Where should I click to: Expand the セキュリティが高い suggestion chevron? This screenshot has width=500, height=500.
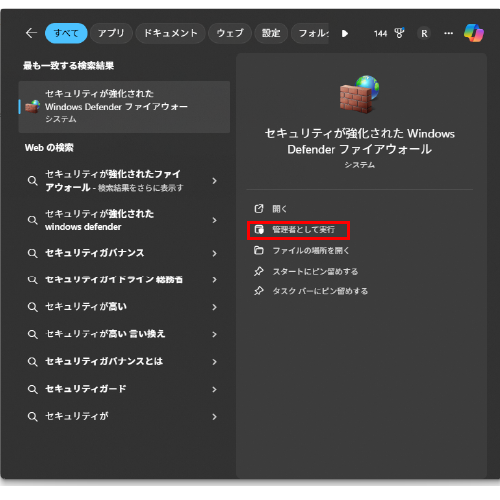[x=214, y=307]
